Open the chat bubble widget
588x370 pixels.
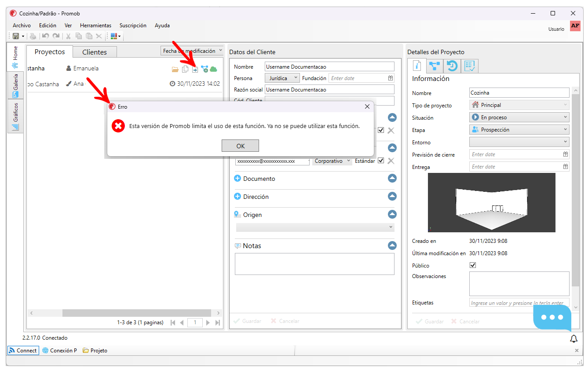552,318
